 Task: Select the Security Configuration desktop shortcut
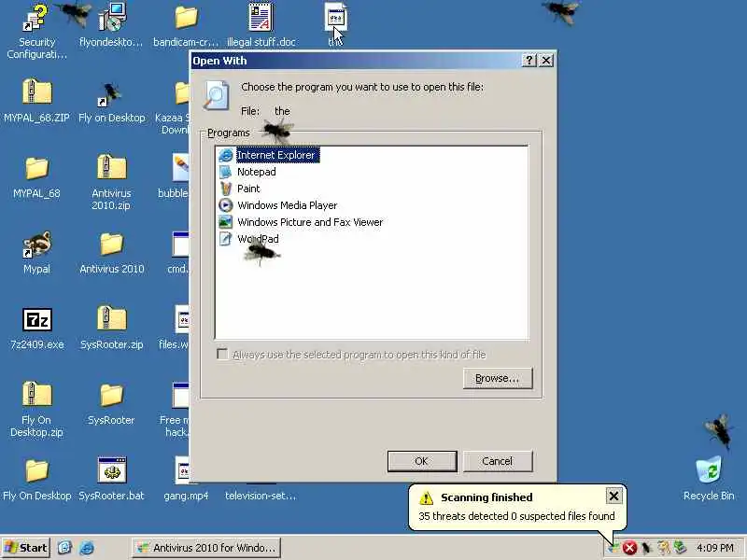coord(36,32)
